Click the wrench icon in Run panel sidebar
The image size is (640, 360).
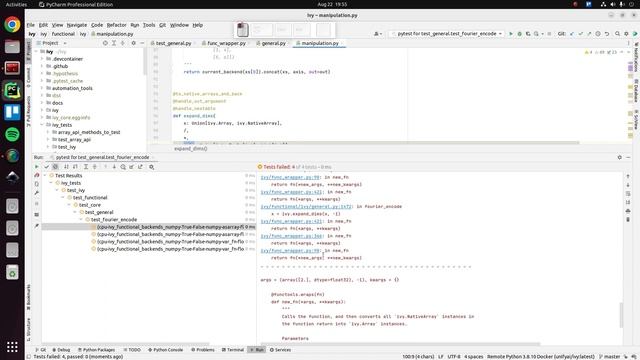coord(37,193)
